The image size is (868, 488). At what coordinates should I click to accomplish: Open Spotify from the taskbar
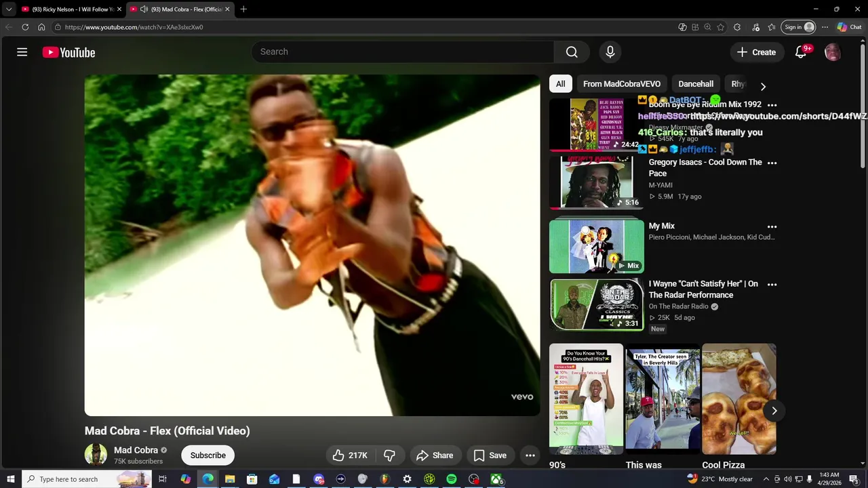(x=452, y=479)
